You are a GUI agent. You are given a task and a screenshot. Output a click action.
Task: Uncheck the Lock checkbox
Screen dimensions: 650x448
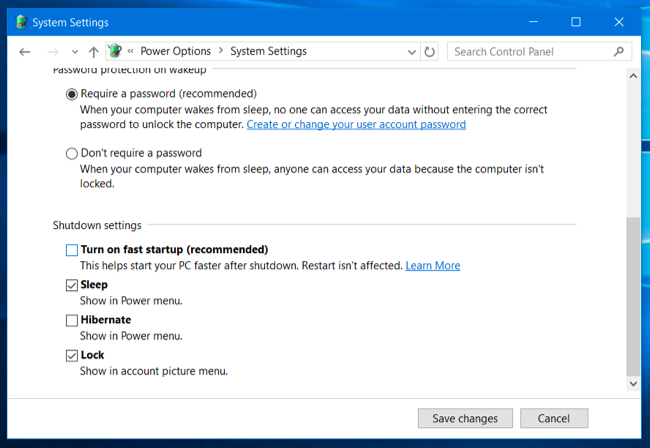click(71, 355)
